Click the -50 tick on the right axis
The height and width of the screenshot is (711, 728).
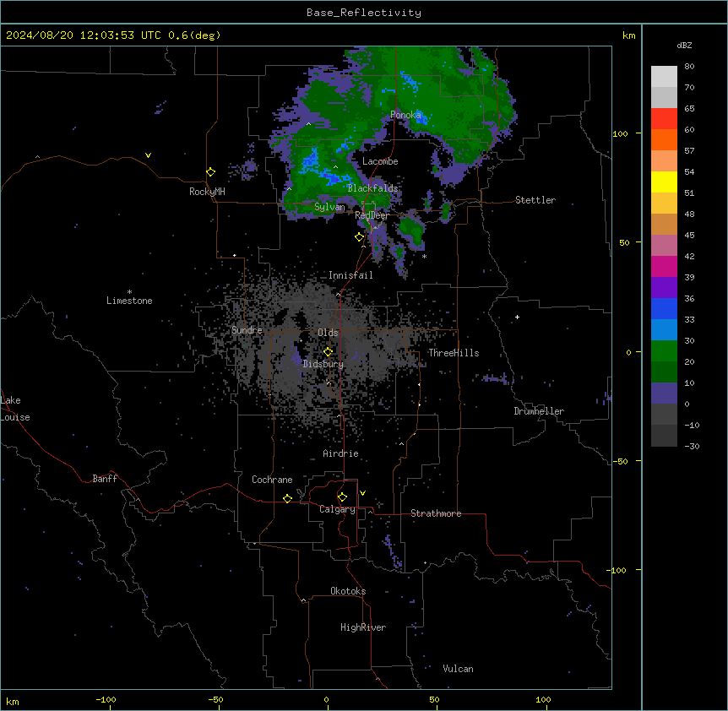pyautogui.click(x=620, y=461)
